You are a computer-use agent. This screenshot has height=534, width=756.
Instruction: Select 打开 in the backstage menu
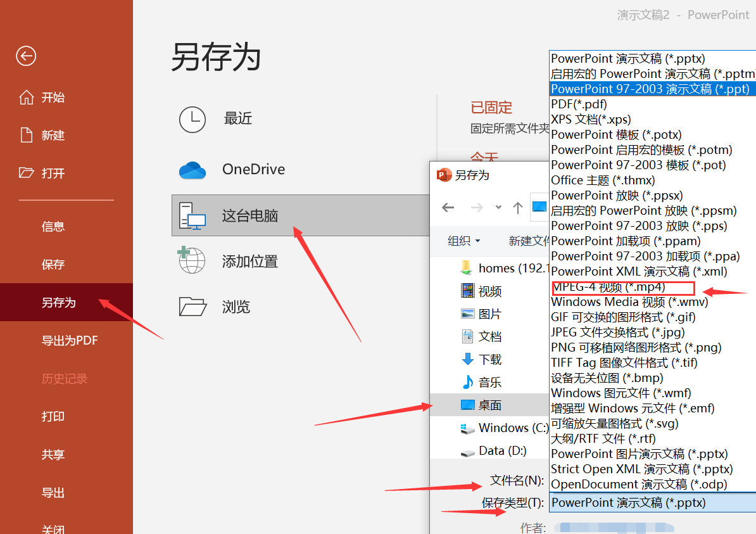[53, 173]
